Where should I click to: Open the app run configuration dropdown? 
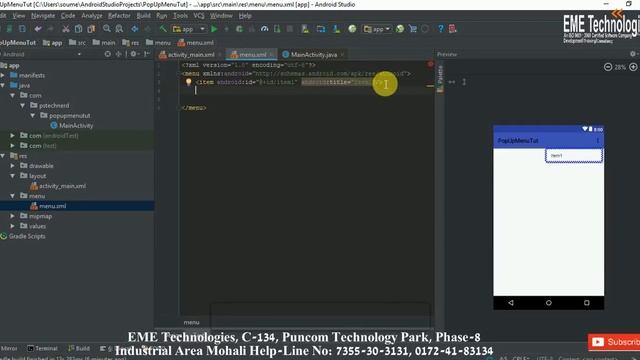pyautogui.click(x=189, y=29)
